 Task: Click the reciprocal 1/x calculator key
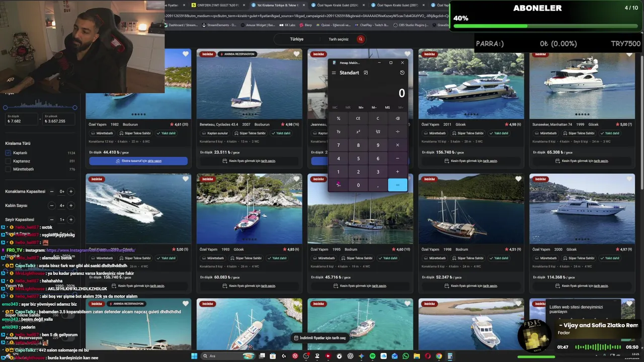(x=339, y=132)
